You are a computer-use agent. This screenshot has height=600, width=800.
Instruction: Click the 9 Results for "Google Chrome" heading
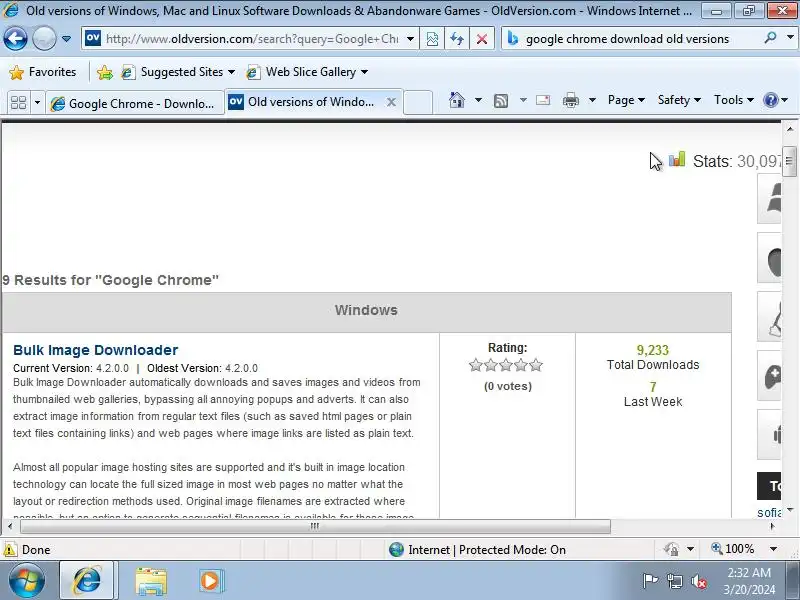point(110,280)
